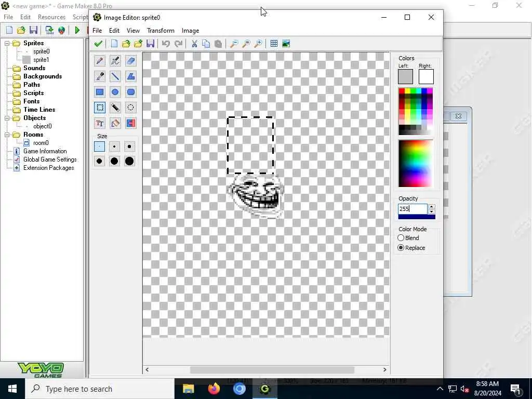Select the Pencil tool

pos(100,61)
